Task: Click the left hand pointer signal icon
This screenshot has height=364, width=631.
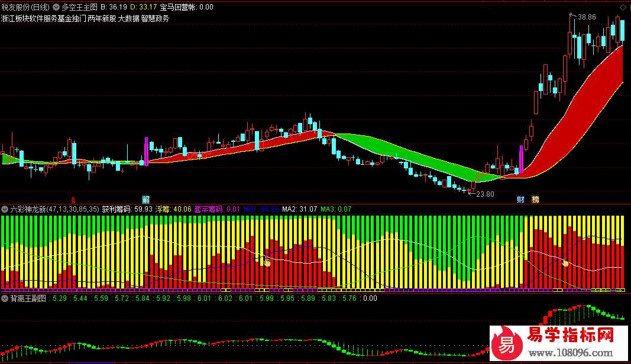Action: (267, 261)
